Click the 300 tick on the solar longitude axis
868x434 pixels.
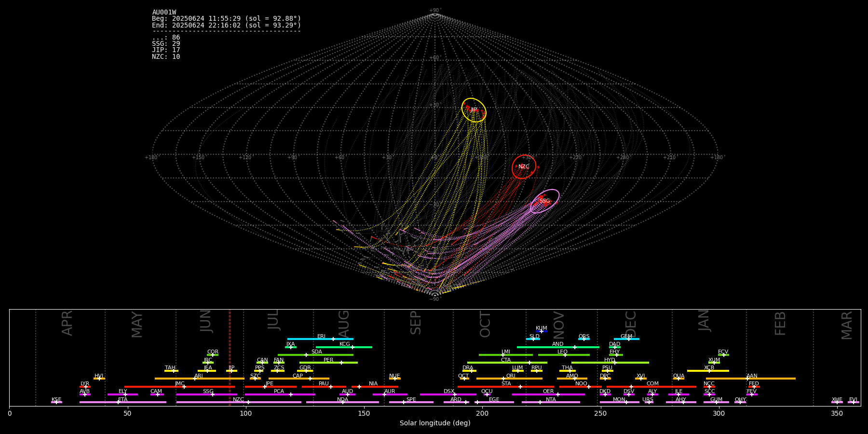(719, 414)
